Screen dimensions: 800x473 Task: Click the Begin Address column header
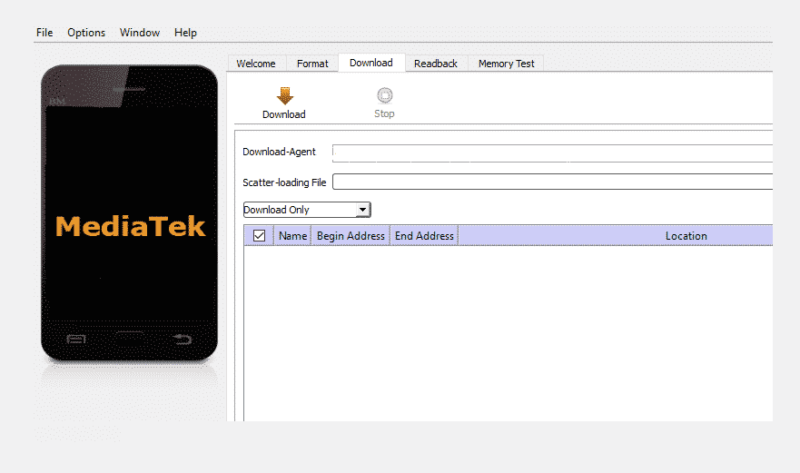351,236
